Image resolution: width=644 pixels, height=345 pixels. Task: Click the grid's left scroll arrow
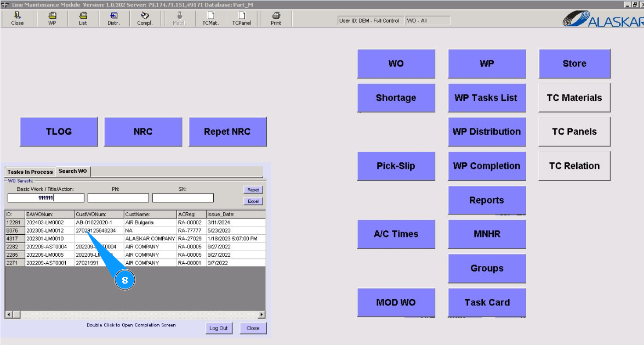pyautogui.click(x=9, y=315)
